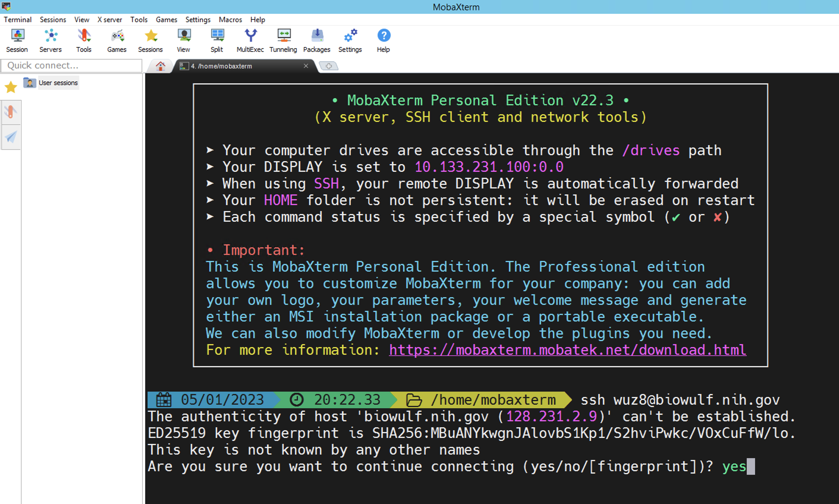
Task: Close the /home/mobaxterm tab
Action: pyautogui.click(x=306, y=66)
